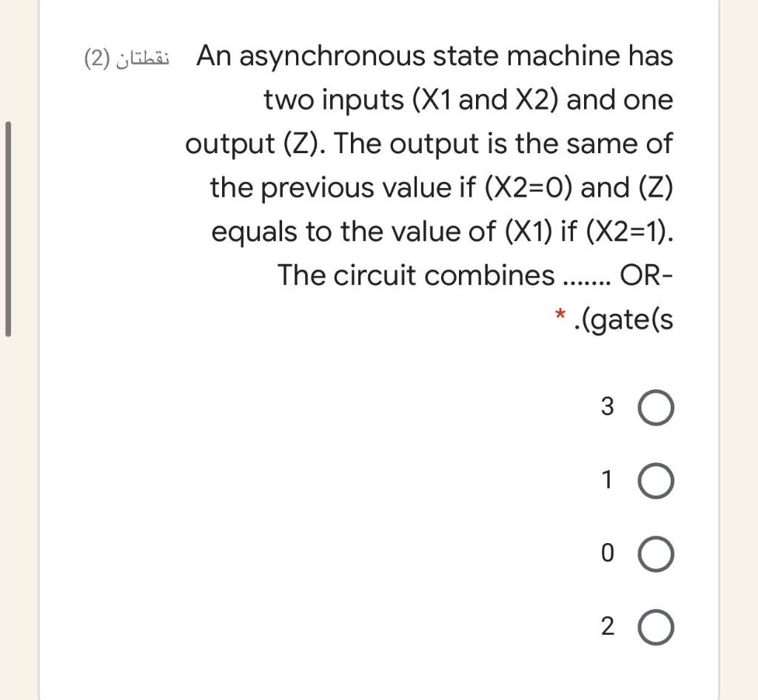Screen dimensions: 758x700
Task: Click the topmost radio option in the list
Action: pos(657,406)
